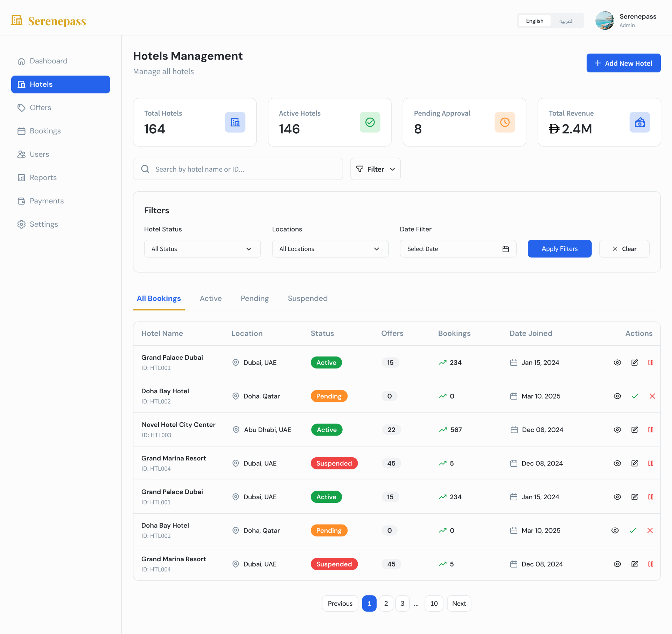Go to the Previous page
The image size is (672, 634).
[x=340, y=604]
